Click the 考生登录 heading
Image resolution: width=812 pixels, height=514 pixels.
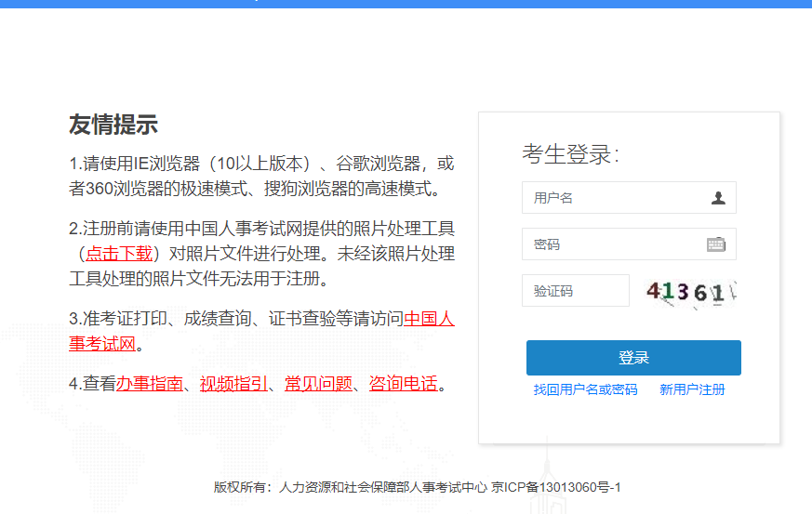click(x=570, y=154)
